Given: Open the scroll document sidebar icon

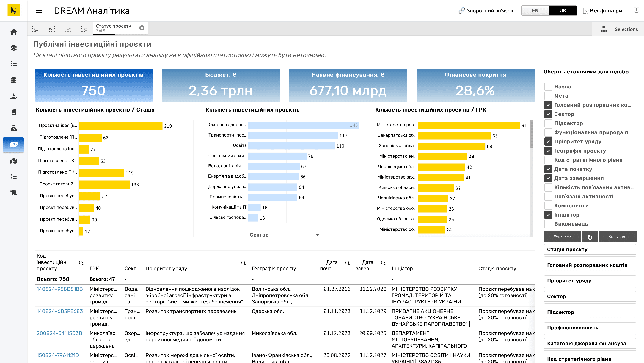Looking at the screenshot, I should pos(14,193).
